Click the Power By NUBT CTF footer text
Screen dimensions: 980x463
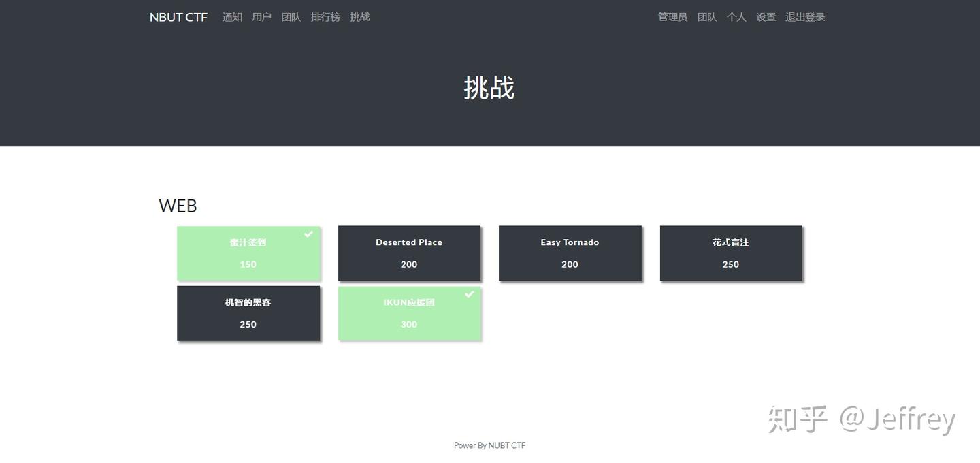pyautogui.click(x=489, y=445)
